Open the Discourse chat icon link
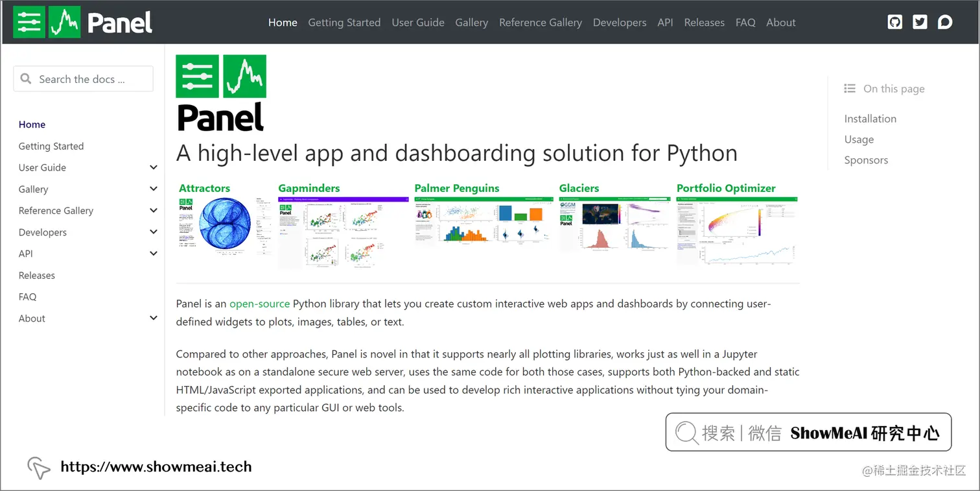980x491 pixels. (945, 22)
